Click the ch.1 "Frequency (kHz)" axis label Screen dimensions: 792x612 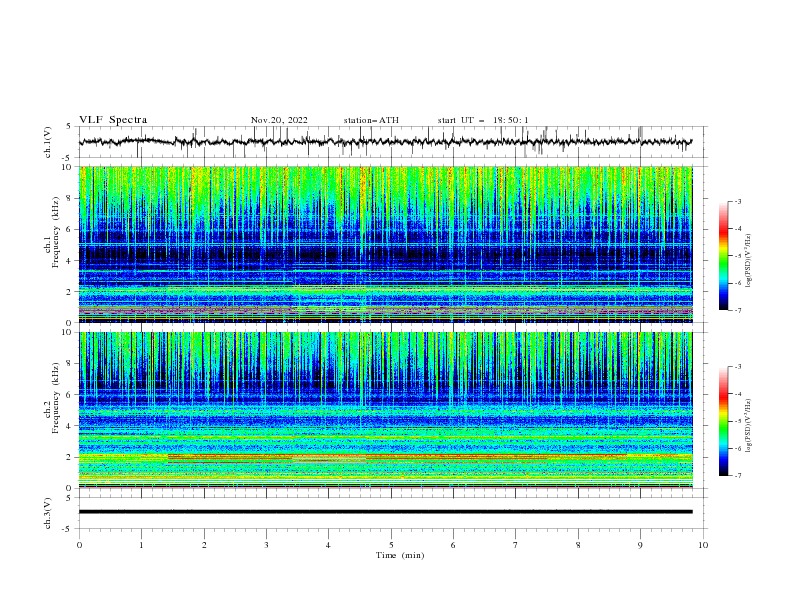point(56,233)
